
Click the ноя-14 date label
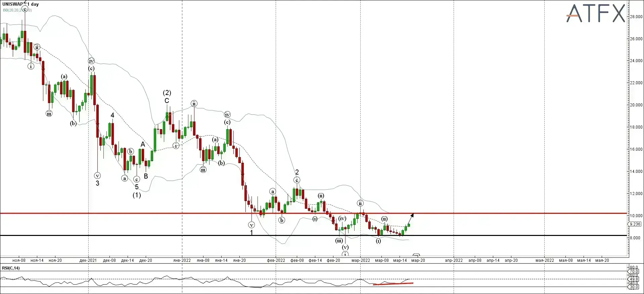37,260
